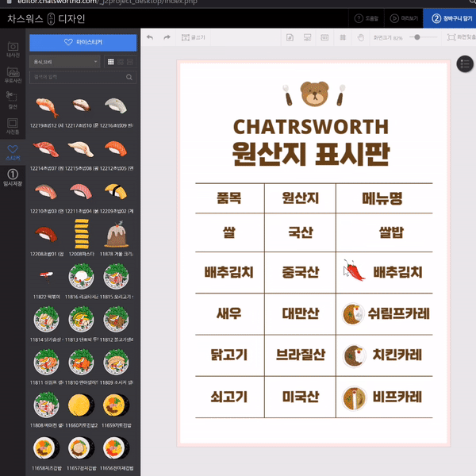Select the CHATRSWORTH heading on canvas

(311, 127)
